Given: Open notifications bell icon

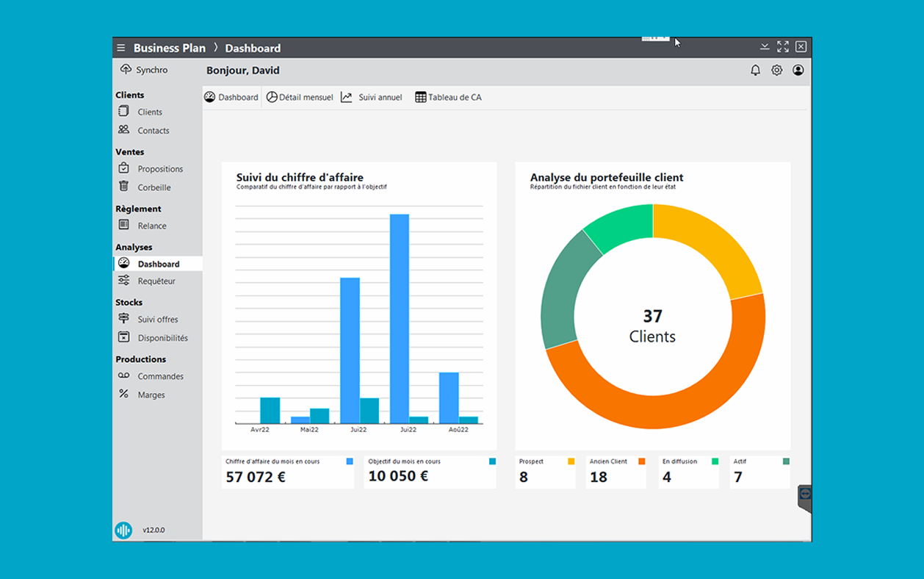Looking at the screenshot, I should (755, 71).
